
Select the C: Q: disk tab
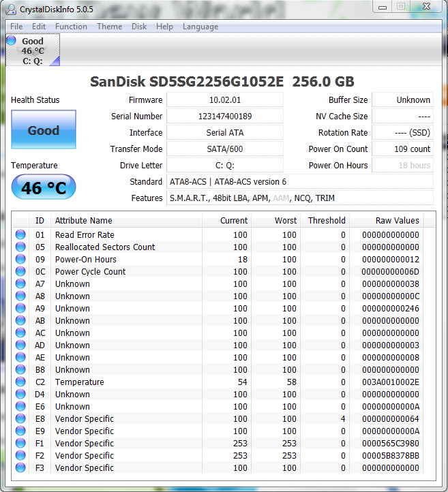[x=33, y=51]
